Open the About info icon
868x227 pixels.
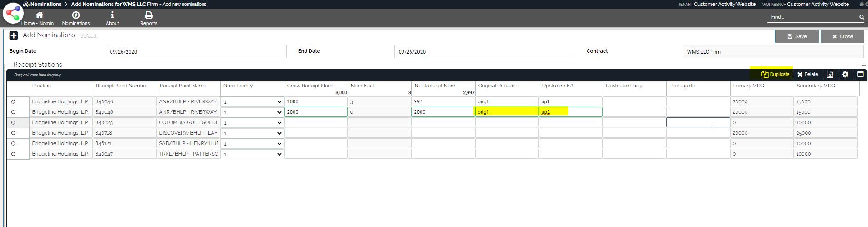pos(112,15)
